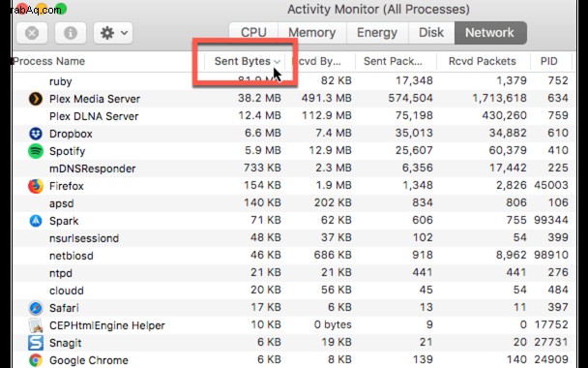Image resolution: width=588 pixels, height=368 pixels.
Task: Select the Safari compass icon
Action: pyautogui.click(x=36, y=308)
